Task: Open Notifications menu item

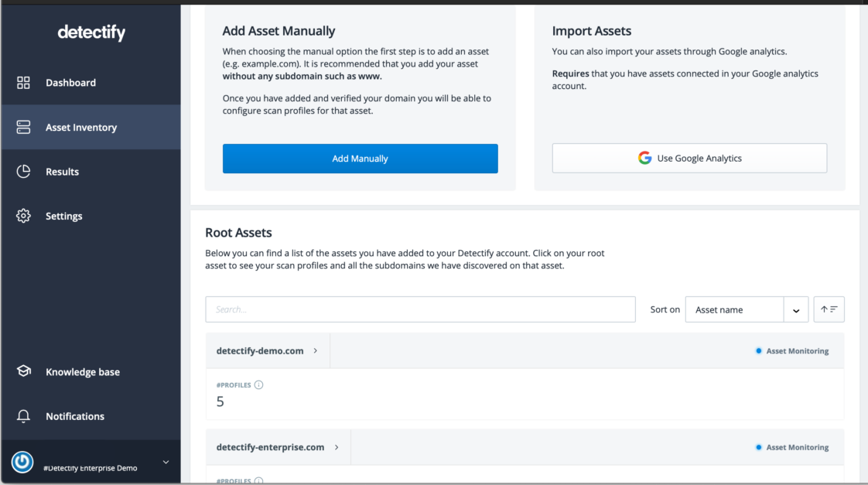Action: [91, 416]
